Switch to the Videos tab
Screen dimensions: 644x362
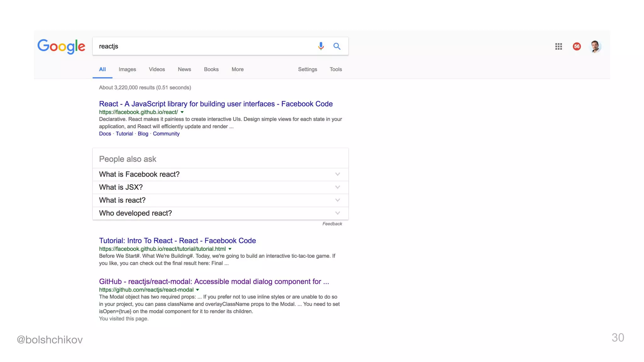pos(157,69)
